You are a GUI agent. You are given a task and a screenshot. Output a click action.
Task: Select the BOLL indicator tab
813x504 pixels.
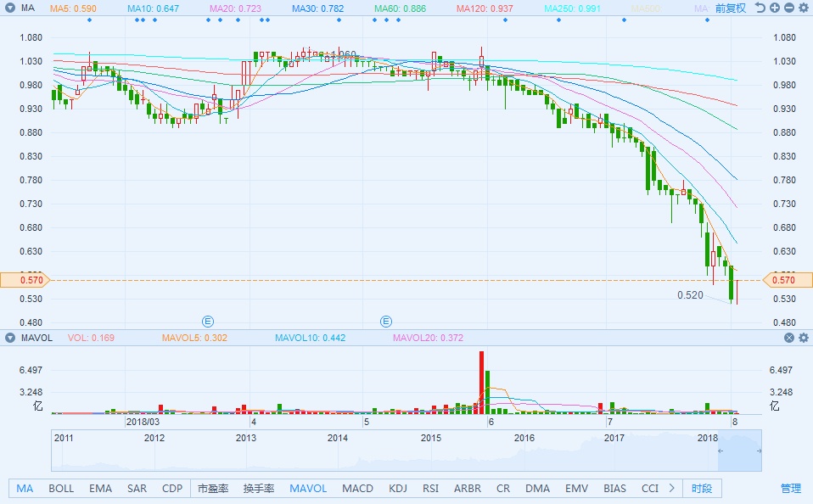coord(61,489)
